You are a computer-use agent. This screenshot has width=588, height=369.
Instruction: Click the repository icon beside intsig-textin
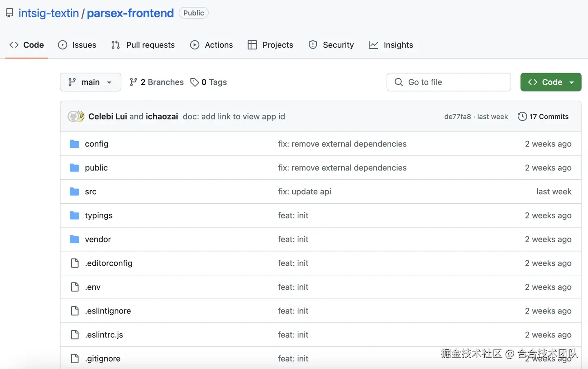tap(9, 13)
